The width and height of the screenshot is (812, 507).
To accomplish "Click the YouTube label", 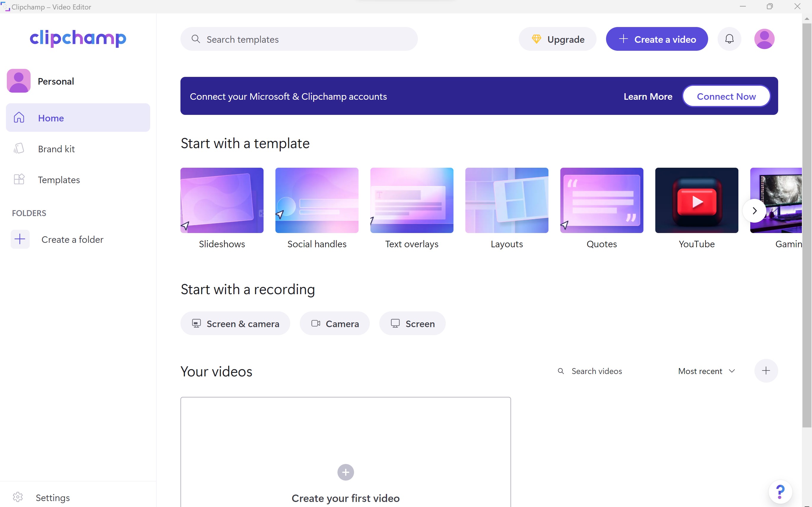I will tap(696, 244).
